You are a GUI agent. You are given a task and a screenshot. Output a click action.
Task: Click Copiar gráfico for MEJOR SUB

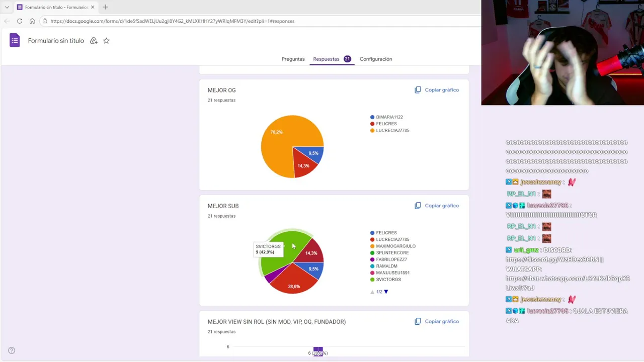click(x=442, y=206)
